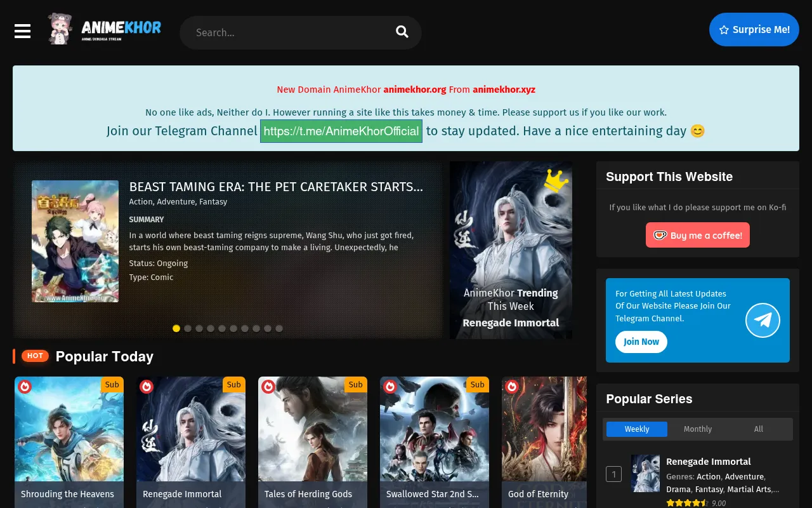Viewport: 812px width, 508px height.
Task: Open Renegade Immortal thumbnail in Popular Series
Action: [x=645, y=473]
